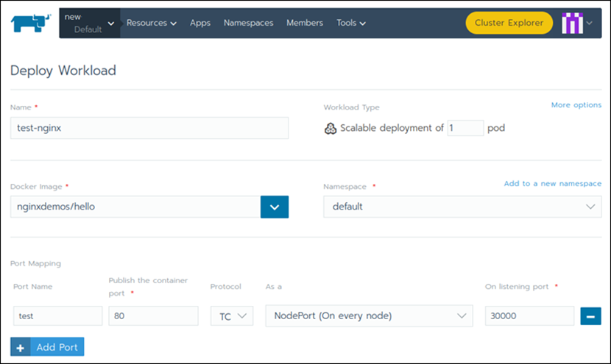Open the user avatar menu
The image size is (611, 364).
[577, 23]
